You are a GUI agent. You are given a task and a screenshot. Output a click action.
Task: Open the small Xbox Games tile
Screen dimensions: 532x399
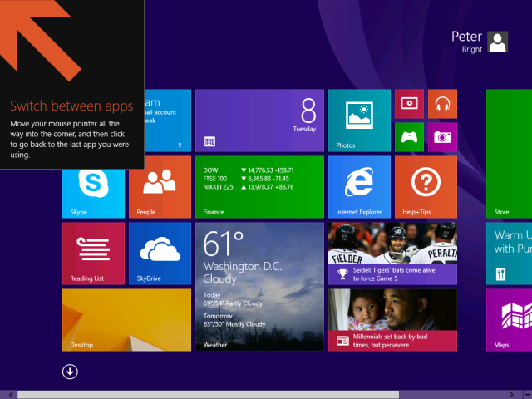409,137
